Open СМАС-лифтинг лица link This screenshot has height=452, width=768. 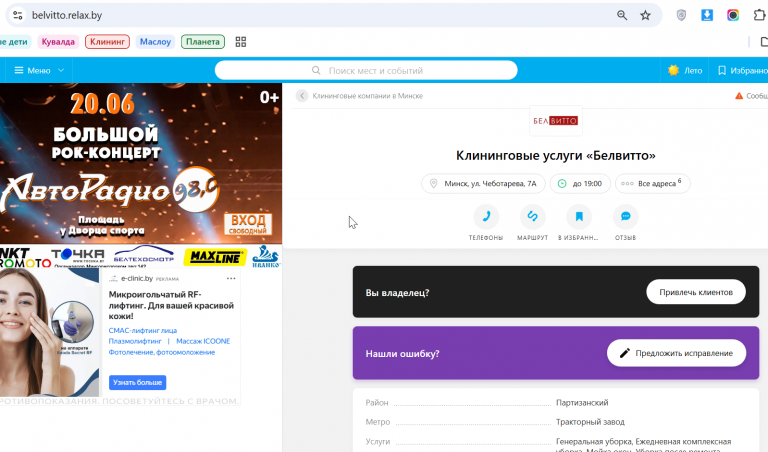point(143,331)
